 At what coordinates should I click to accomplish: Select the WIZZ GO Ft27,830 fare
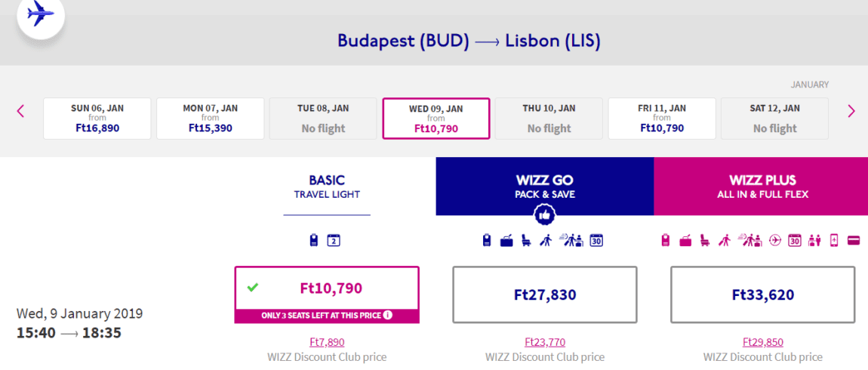coord(545,294)
